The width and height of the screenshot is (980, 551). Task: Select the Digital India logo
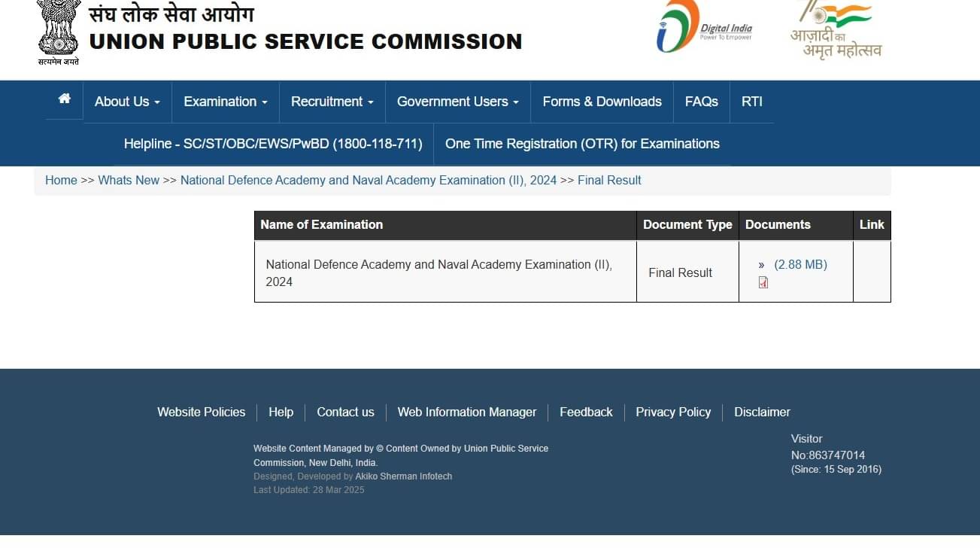click(704, 27)
